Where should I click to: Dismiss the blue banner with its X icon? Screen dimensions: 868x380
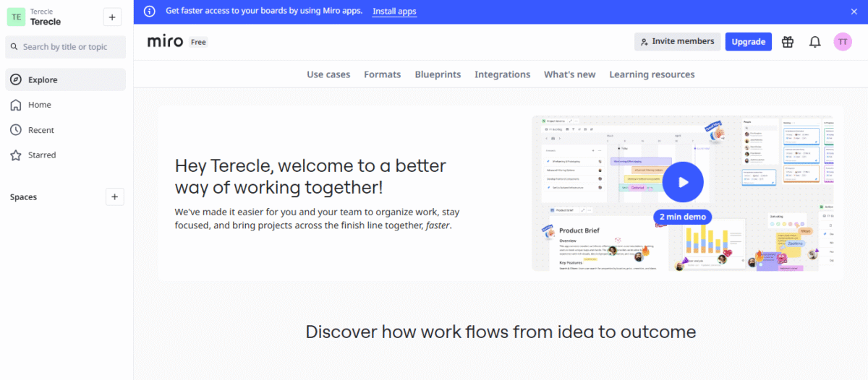(x=854, y=12)
